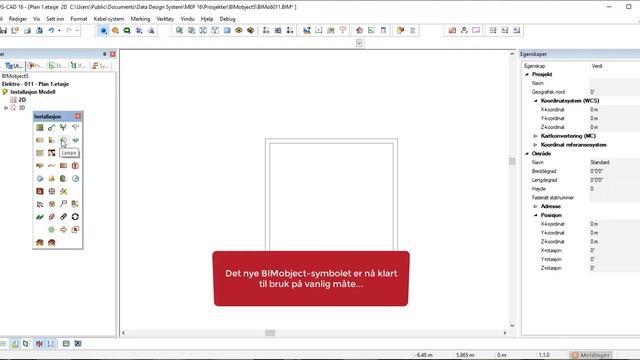Viewport: 640px width, 360px height.
Task: Click the green zoom toolbar icon
Action: (x=127, y=30)
